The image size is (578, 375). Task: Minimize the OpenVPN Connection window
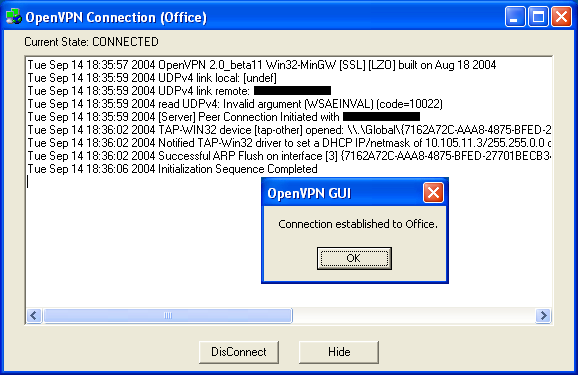click(x=515, y=17)
